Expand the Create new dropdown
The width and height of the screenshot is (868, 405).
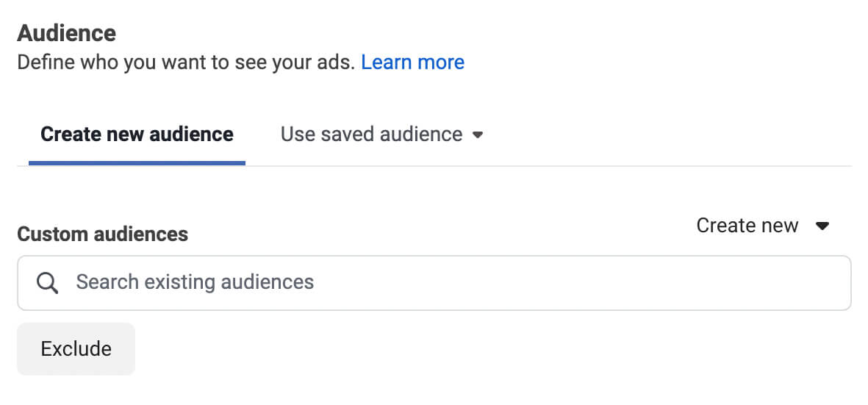pyautogui.click(x=762, y=226)
